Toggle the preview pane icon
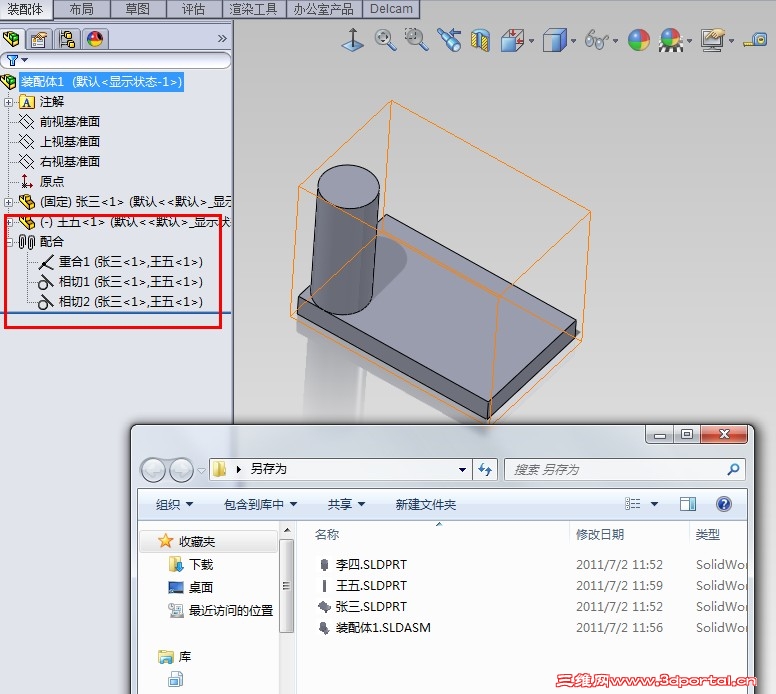Viewport: 776px width, 694px height. tap(688, 504)
